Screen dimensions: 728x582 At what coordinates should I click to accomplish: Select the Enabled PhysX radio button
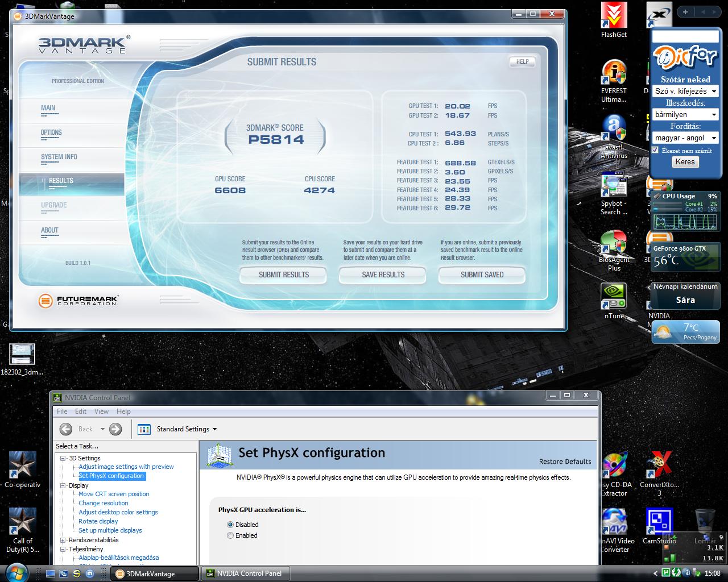[x=230, y=535]
